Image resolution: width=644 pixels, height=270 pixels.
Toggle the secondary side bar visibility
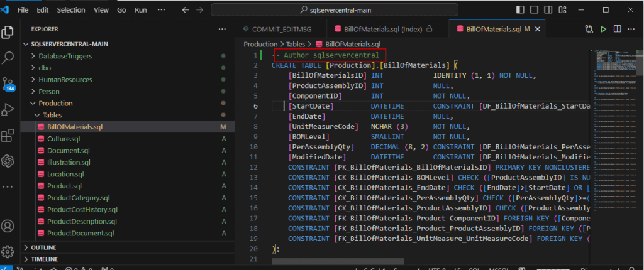tap(547, 10)
